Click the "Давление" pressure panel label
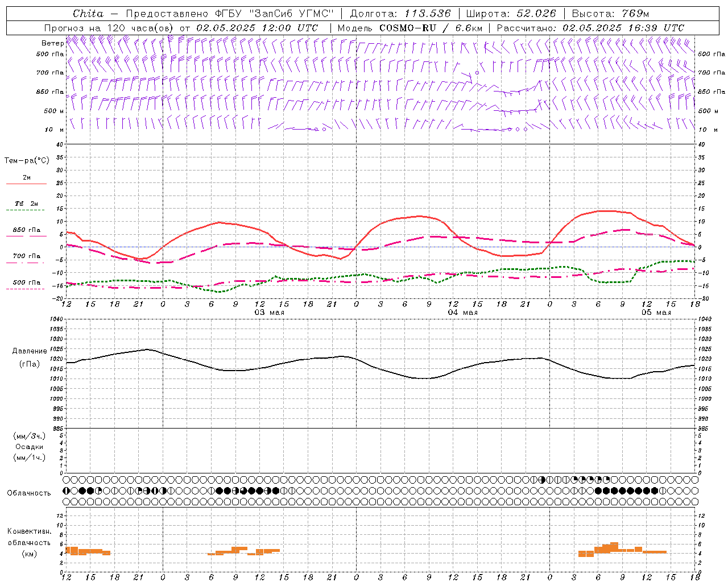The height and width of the screenshot is (582, 728). (x=30, y=351)
